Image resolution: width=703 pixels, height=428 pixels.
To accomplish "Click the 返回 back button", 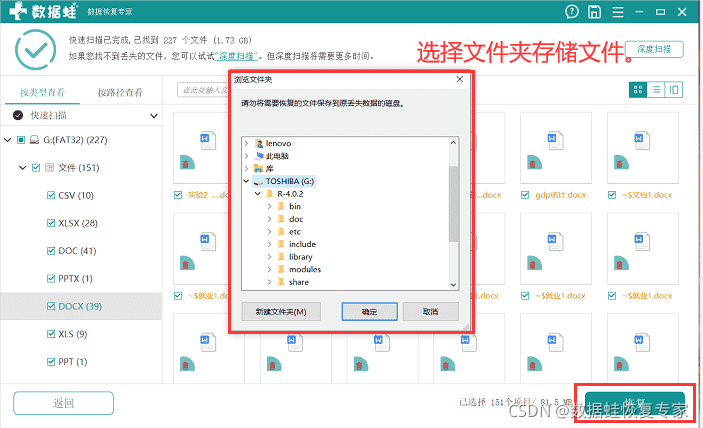I will 63,403.
